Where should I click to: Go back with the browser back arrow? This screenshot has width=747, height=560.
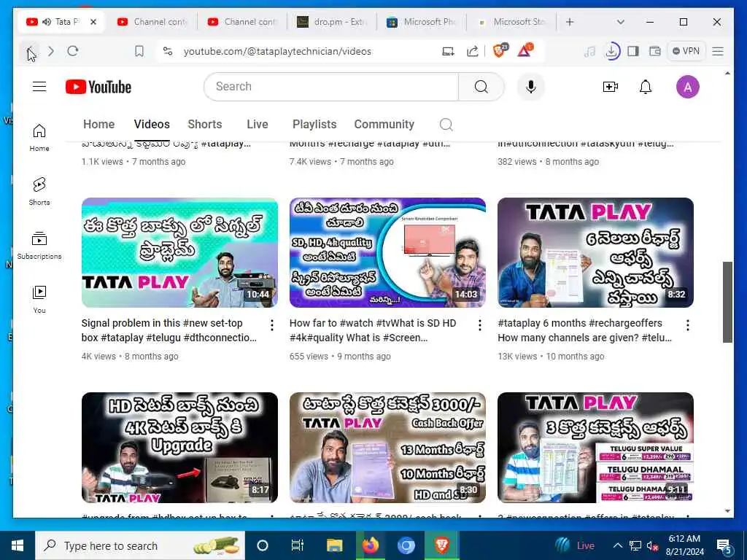[x=29, y=52]
